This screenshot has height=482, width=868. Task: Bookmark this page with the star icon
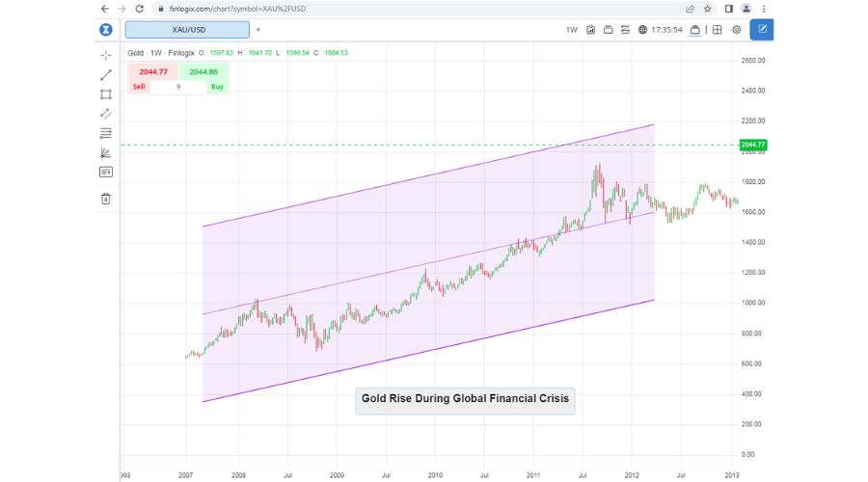pyautogui.click(x=710, y=8)
